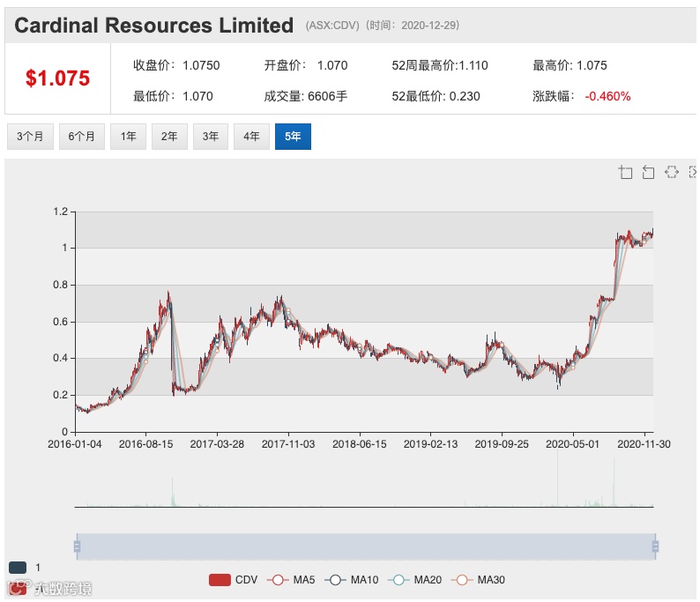The image size is (700, 602).
Task: Switch chart range to 3个月
Action: click(x=30, y=137)
